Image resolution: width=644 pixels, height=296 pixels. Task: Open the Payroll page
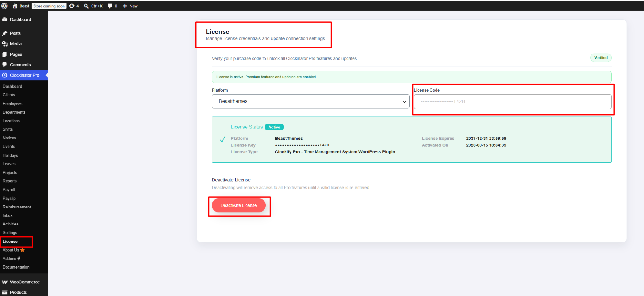[9, 190]
